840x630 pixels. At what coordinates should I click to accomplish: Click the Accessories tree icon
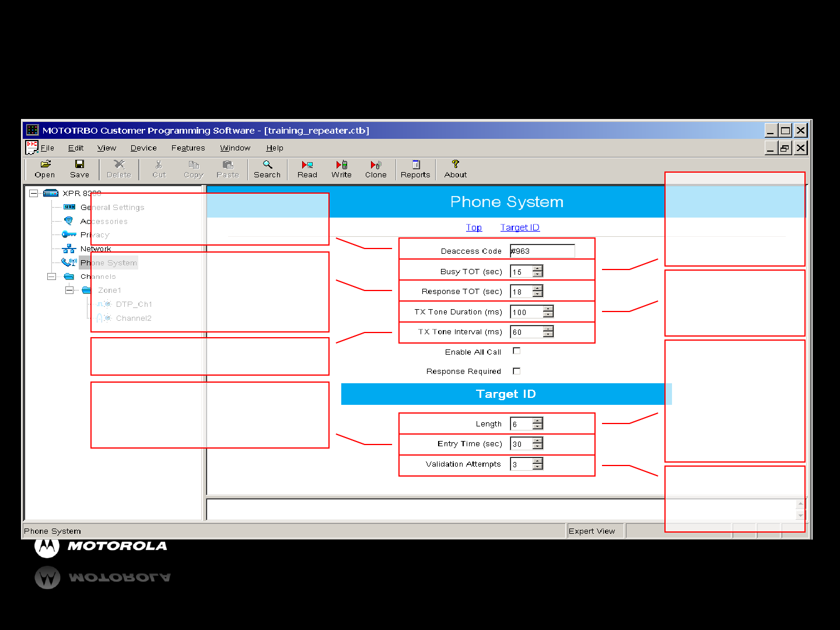(x=68, y=221)
